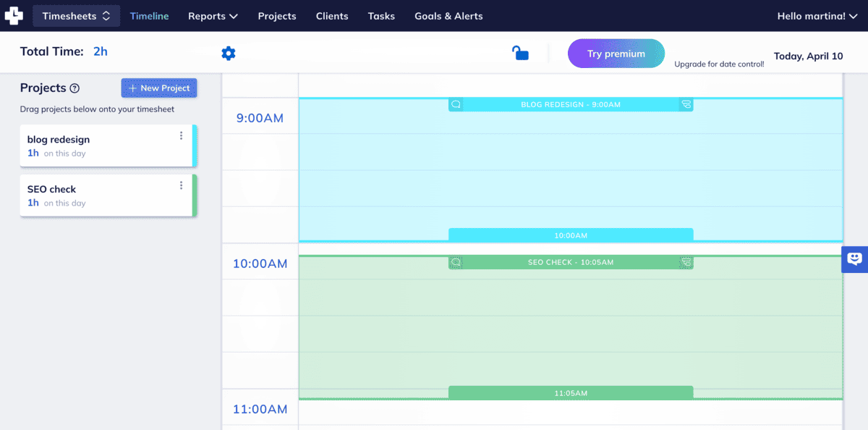Click the Try premium button
Viewport: 868px width, 430px height.
click(616, 53)
